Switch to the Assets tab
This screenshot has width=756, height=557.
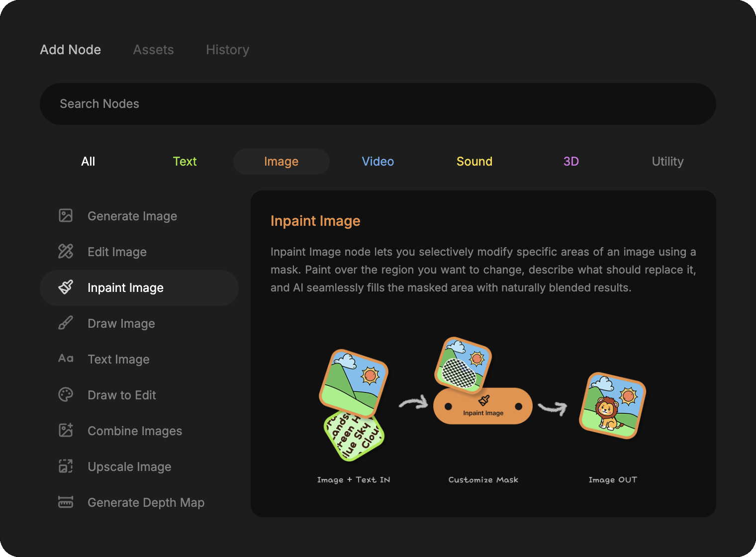pyautogui.click(x=153, y=50)
